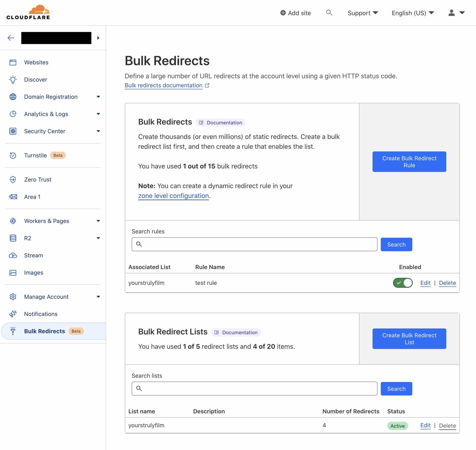Click the Notifications bell icon

(13, 314)
